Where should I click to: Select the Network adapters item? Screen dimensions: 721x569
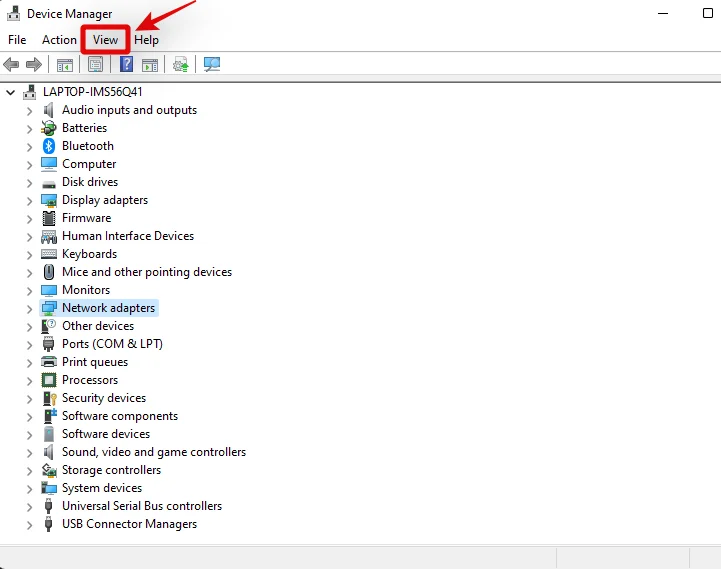pos(109,308)
